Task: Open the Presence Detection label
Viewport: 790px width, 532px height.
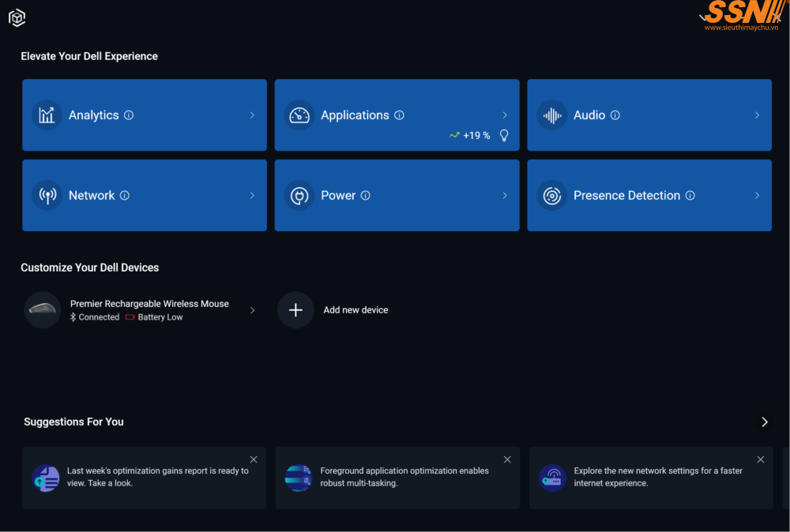Action: coord(627,195)
